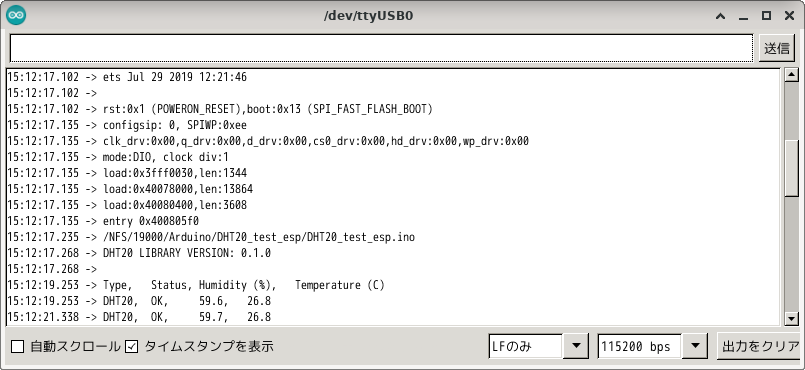The width and height of the screenshot is (805, 370).
Task: Close the /dev/ttyUSB0 serial monitor window
Action: [790, 16]
